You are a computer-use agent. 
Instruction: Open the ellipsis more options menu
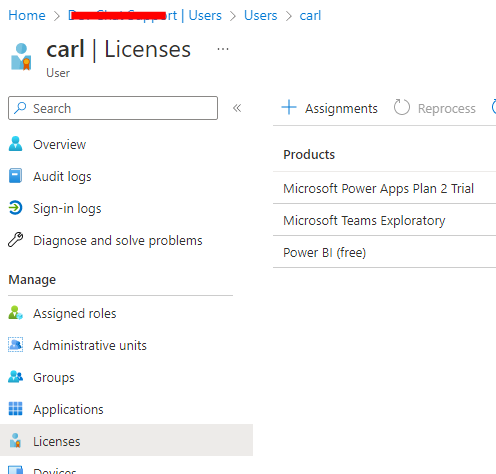(223, 49)
